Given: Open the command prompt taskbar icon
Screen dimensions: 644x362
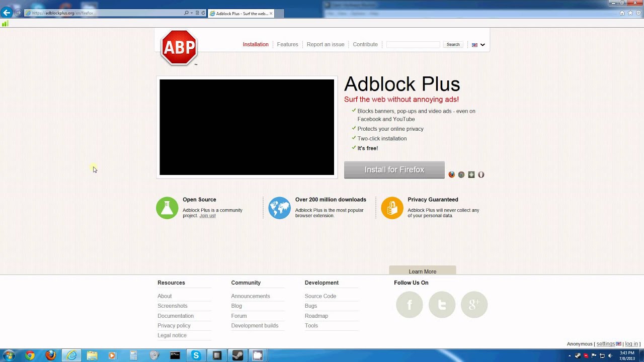Looking at the screenshot, I should click(175, 355).
